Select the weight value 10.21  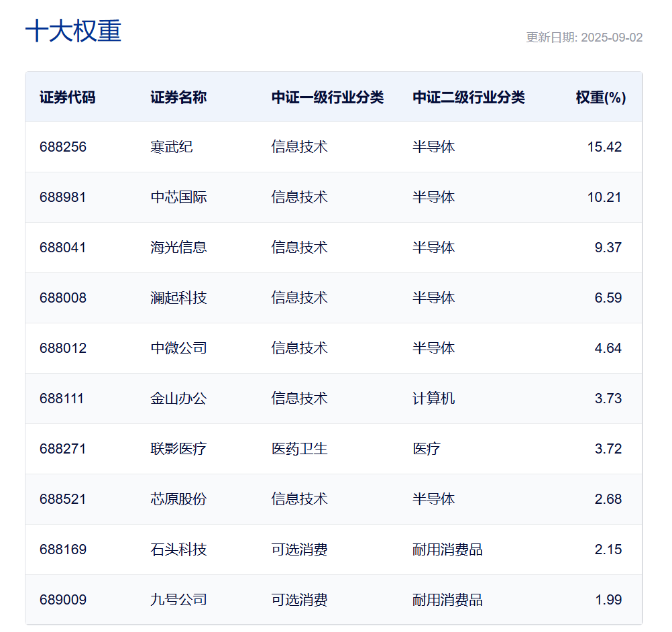pos(604,197)
